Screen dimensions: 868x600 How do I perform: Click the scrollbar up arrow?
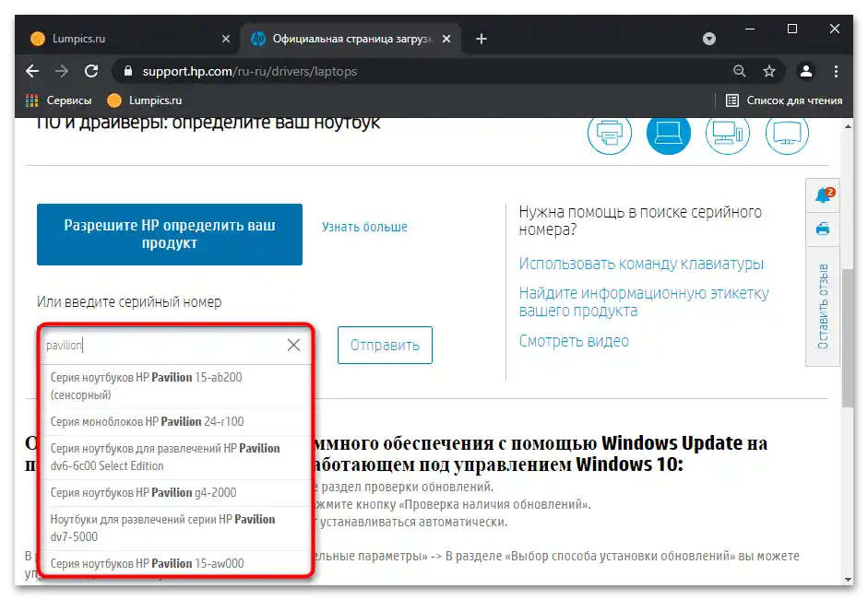(x=848, y=126)
